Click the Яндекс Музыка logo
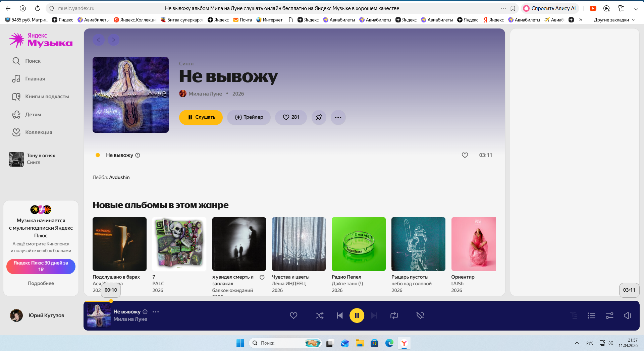 click(41, 40)
